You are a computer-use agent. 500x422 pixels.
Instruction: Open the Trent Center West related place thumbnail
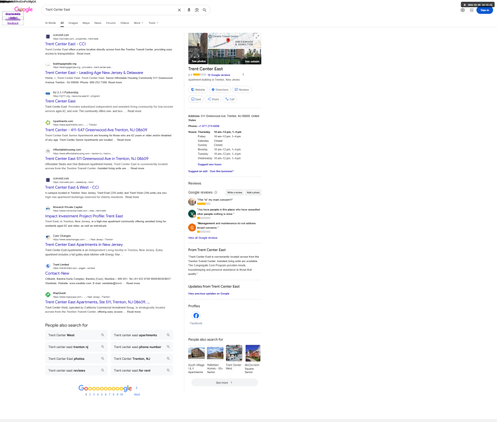(234, 353)
